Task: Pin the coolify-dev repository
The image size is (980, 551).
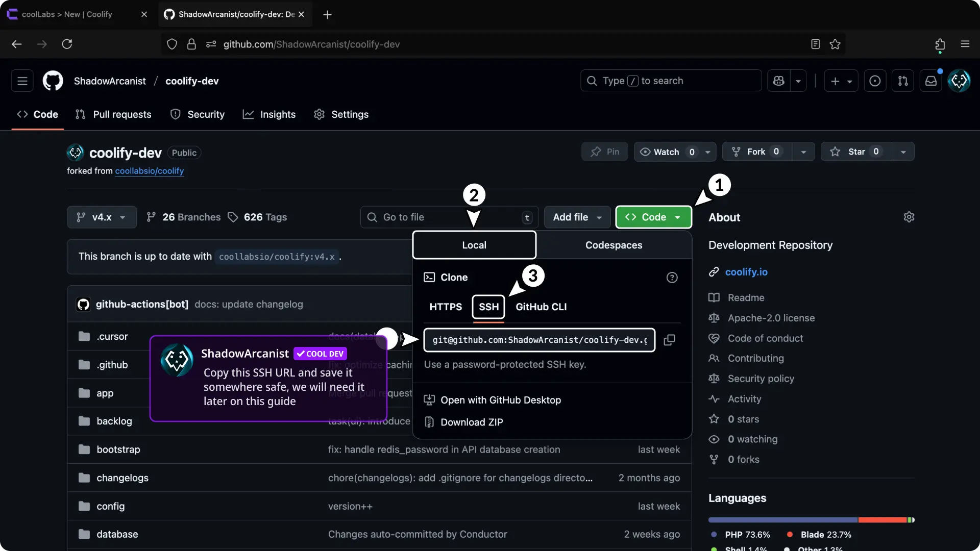Action: (605, 152)
